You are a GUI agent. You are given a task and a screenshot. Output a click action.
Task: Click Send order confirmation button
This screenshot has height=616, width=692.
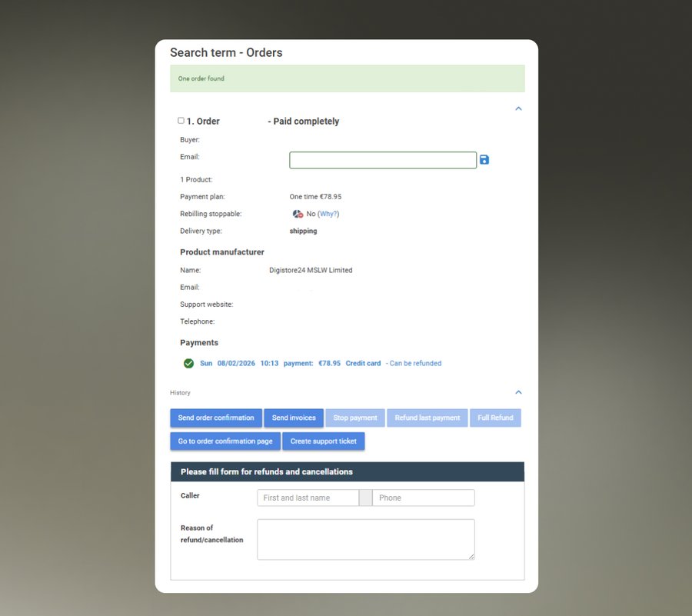(216, 418)
